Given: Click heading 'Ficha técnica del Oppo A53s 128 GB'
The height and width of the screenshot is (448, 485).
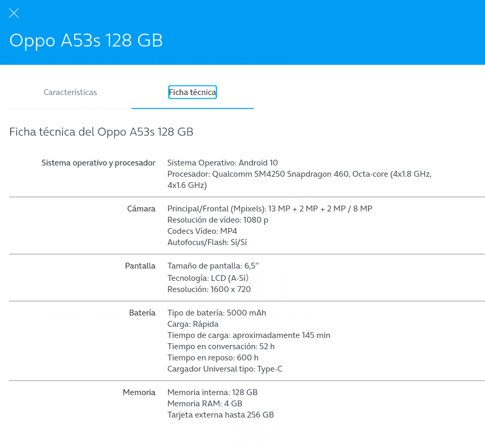Looking at the screenshot, I should coord(101,132).
